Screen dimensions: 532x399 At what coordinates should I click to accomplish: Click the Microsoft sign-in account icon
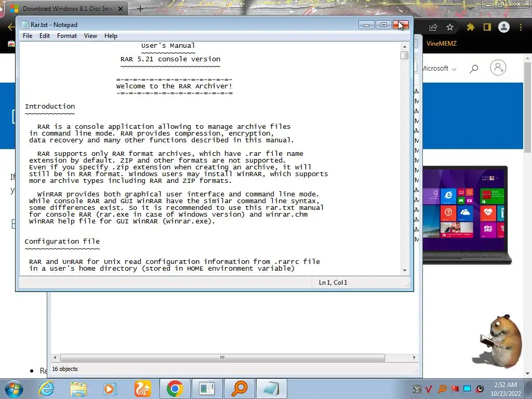498,68
